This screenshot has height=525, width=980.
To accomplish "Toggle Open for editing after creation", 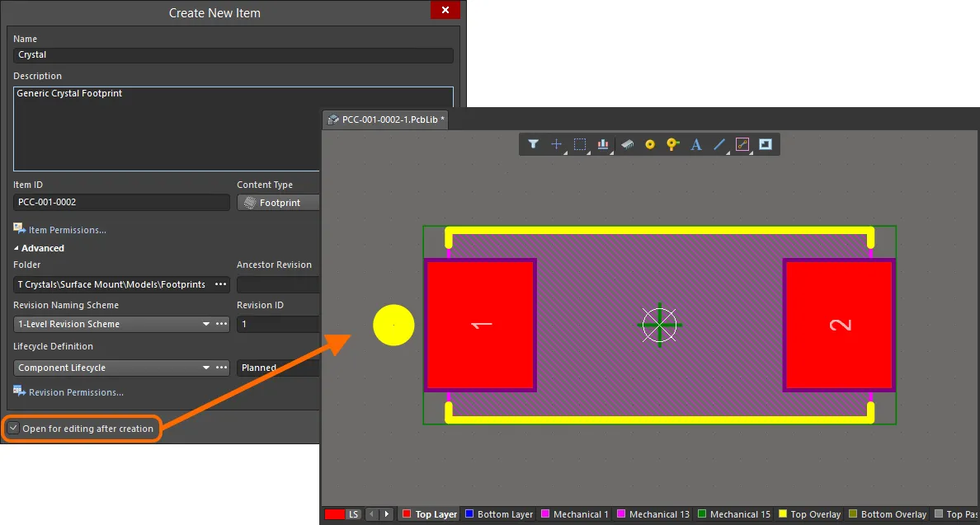I will (x=14, y=429).
